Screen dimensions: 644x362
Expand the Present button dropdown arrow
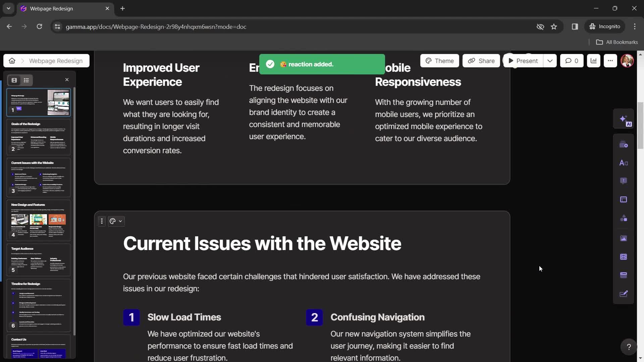(x=550, y=61)
